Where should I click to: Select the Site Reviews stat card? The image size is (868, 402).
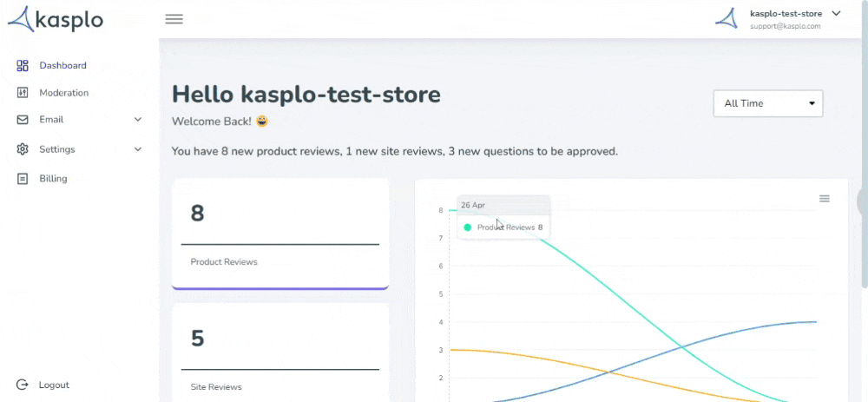[x=280, y=353]
